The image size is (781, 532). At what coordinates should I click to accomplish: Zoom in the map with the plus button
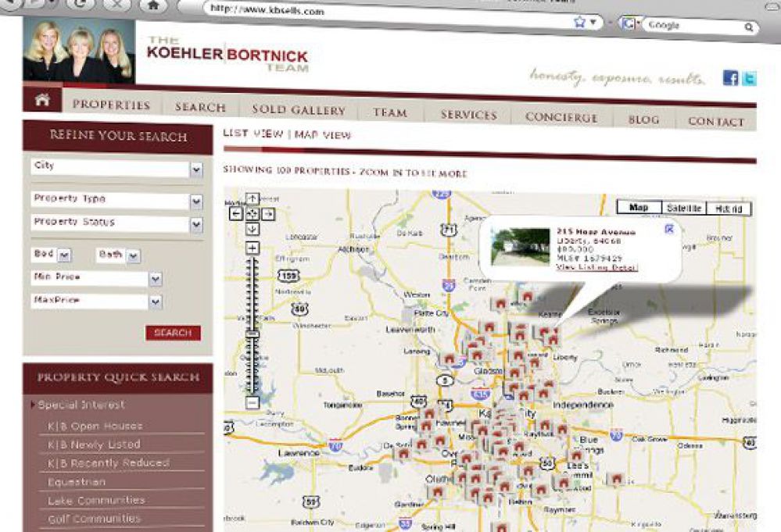253,248
